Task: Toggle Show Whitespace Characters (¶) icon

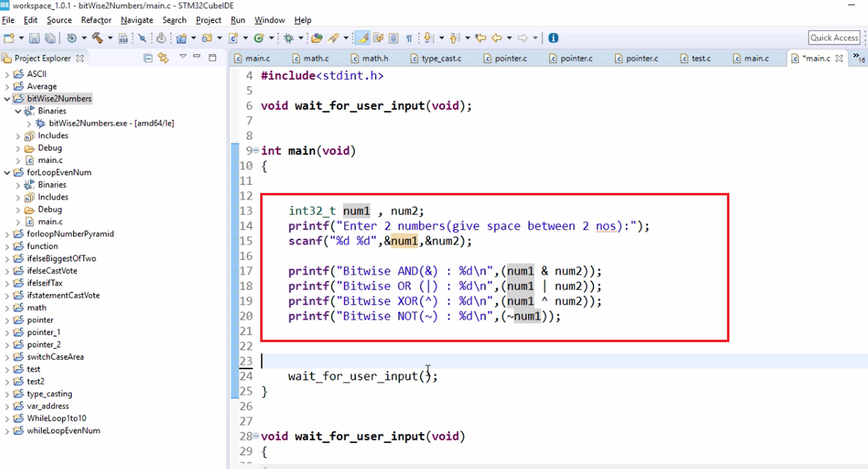Action: tap(409, 37)
